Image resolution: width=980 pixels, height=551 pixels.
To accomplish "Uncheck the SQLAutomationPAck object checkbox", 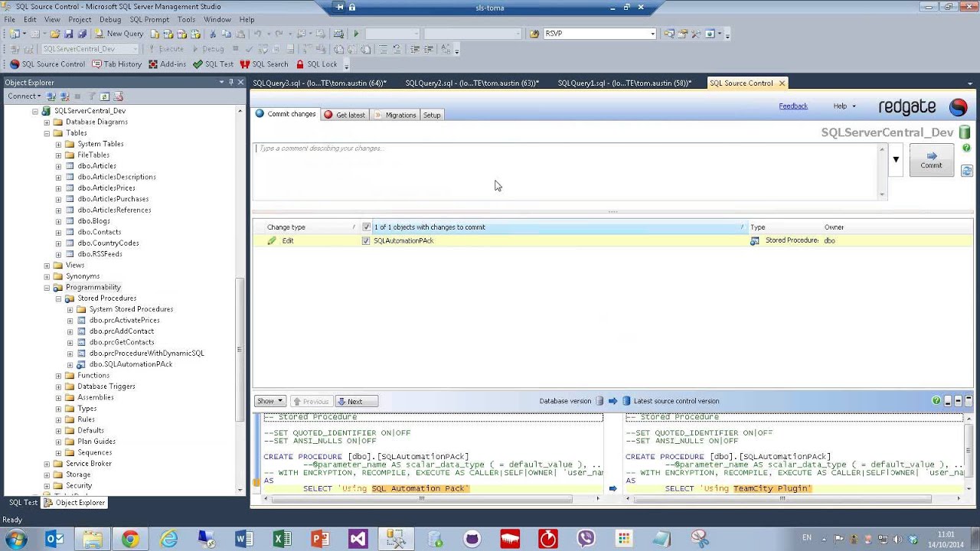I will pyautogui.click(x=366, y=240).
